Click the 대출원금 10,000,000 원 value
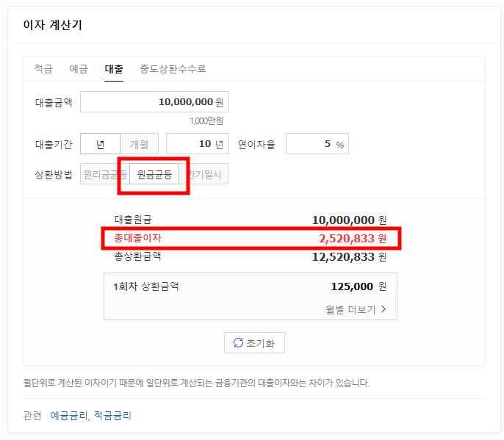504x440 pixels. 349,220
